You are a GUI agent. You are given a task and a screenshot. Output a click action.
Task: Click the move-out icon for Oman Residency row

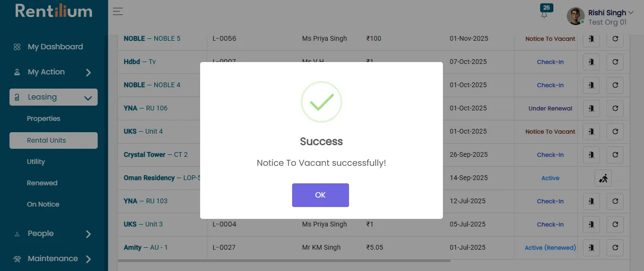click(603, 178)
